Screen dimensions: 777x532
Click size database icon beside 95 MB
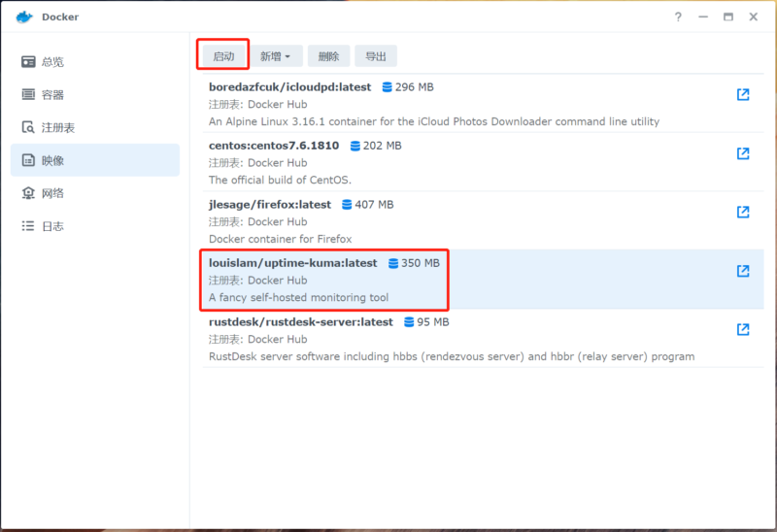point(409,322)
